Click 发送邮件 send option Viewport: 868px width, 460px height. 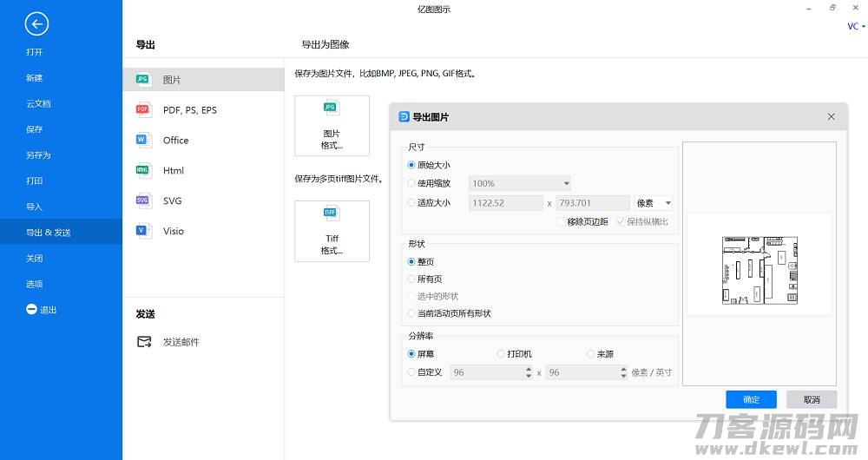[181, 342]
